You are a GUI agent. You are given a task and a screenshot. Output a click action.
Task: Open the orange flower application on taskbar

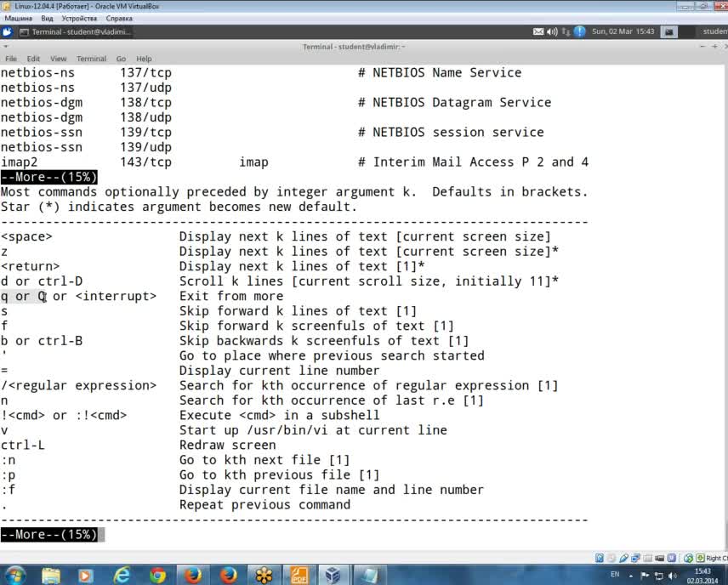264,576
